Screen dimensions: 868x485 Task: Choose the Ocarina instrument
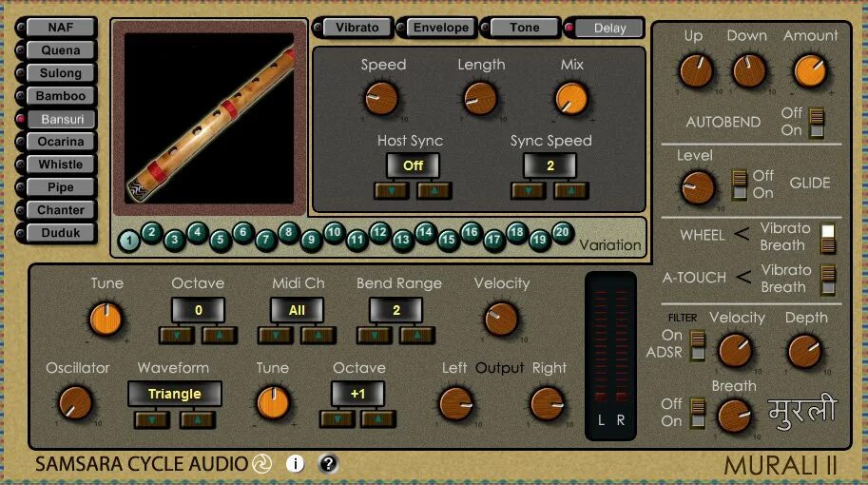tap(61, 142)
